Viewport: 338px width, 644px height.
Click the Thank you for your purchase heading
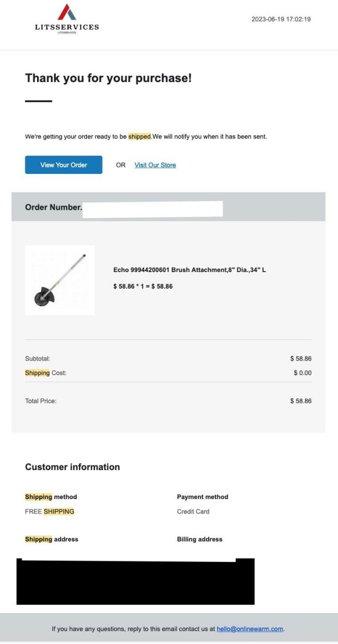(x=108, y=78)
